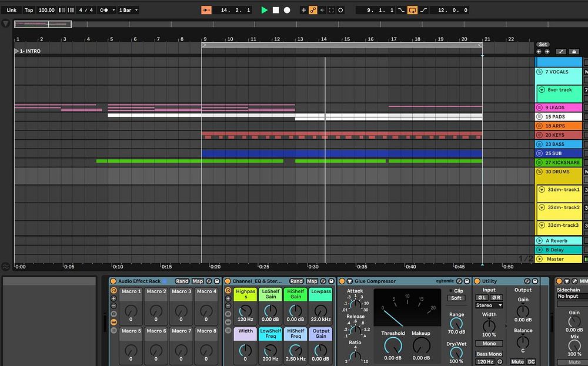
Task: Unfold the 30 DRUMS group track
Action: point(539,172)
